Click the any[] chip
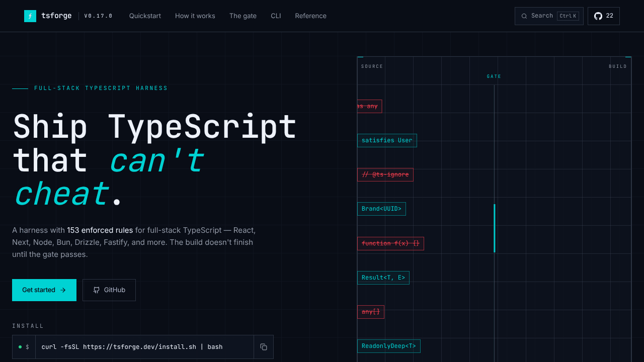This screenshot has height=362, width=644. click(371, 312)
